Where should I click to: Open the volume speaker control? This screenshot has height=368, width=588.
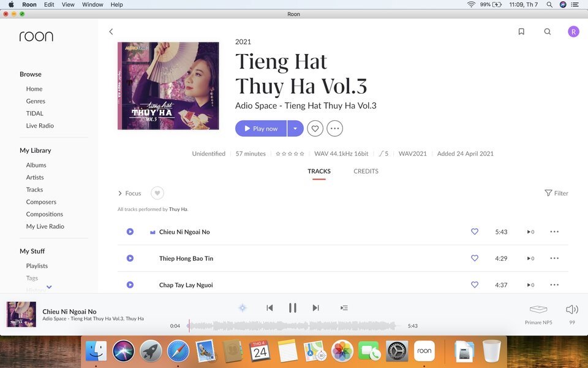(572, 309)
